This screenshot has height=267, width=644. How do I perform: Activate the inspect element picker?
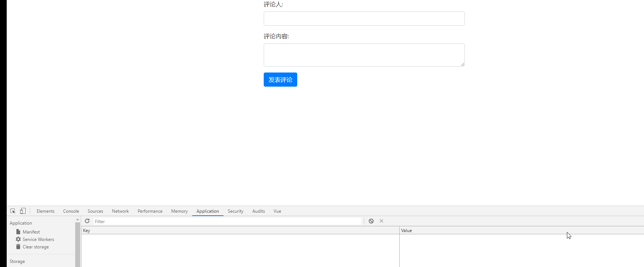click(13, 211)
